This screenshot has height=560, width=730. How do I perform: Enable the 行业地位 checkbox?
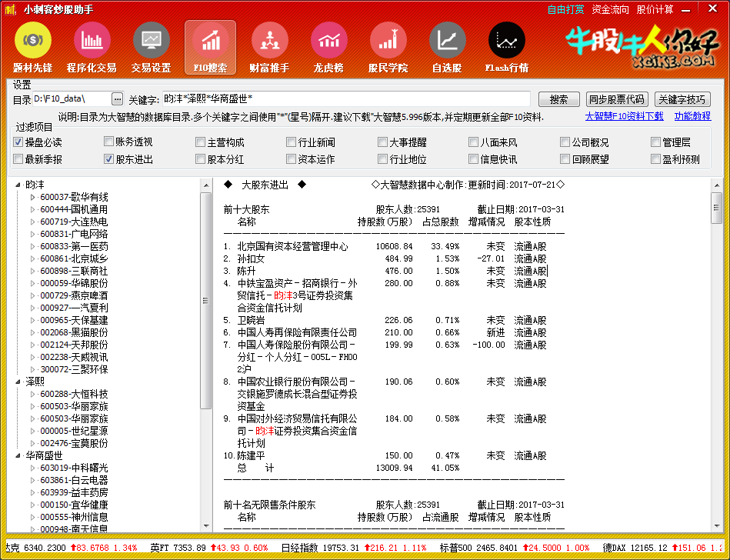[382, 159]
